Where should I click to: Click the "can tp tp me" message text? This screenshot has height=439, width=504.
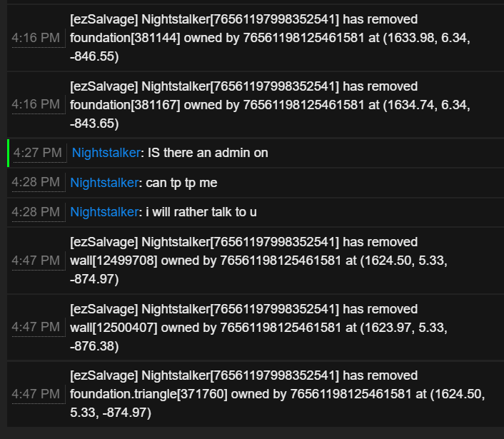[x=181, y=183]
